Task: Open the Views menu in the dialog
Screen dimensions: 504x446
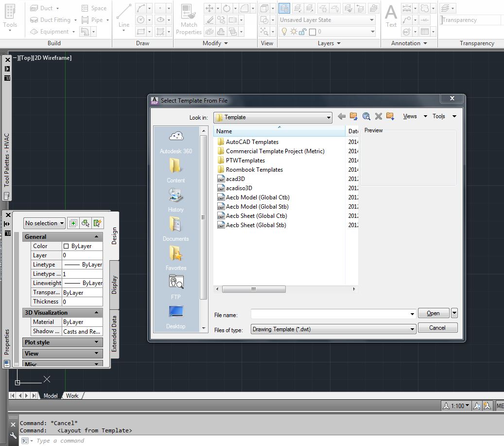Action: (415, 116)
